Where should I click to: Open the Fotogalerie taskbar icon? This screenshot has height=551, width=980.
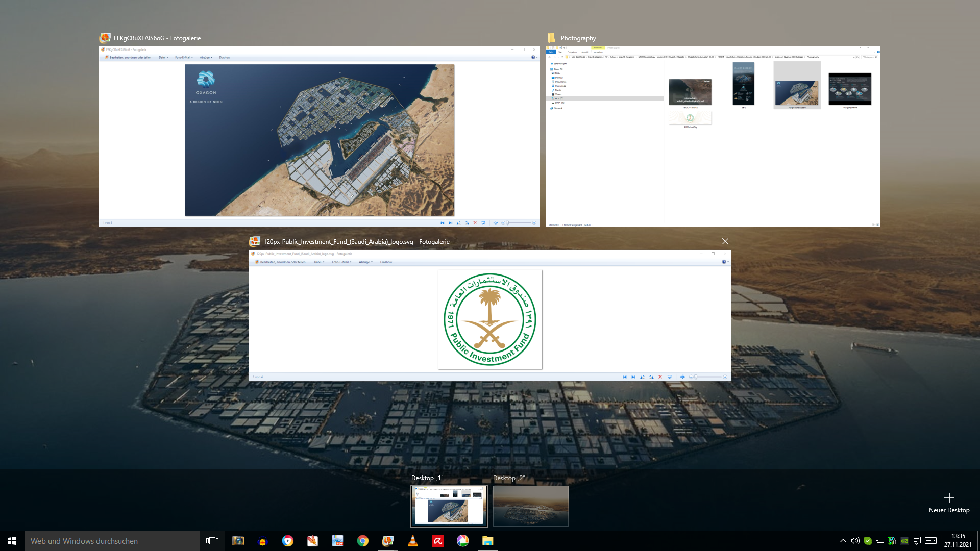click(x=388, y=541)
